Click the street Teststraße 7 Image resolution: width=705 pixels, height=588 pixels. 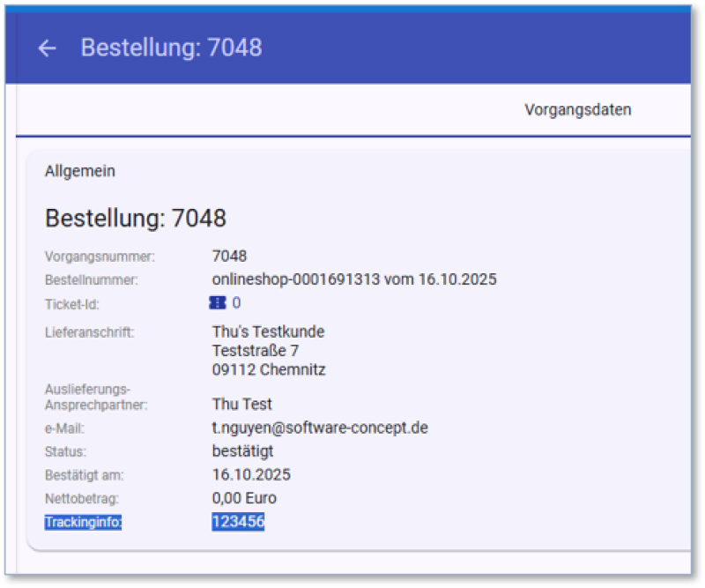point(255,351)
